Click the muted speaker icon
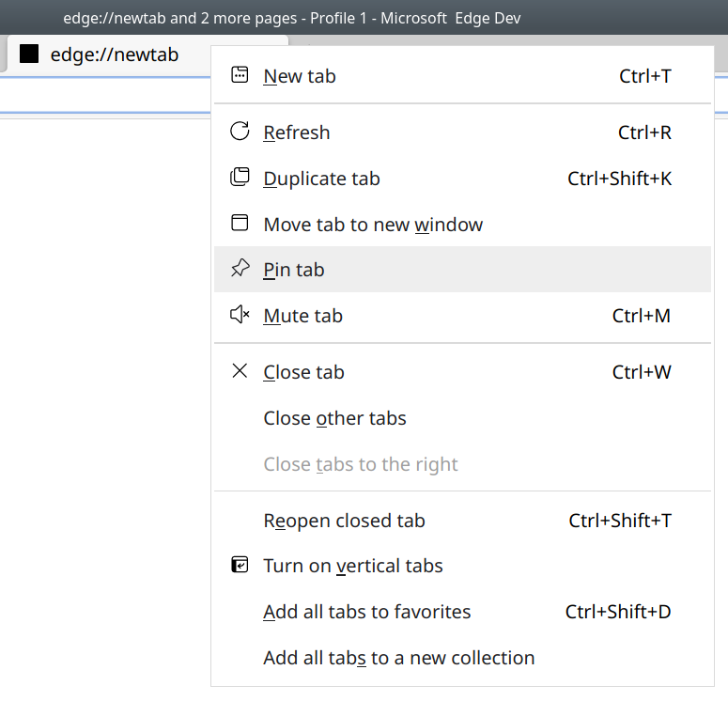728x701 pixels. click(240, 315)
